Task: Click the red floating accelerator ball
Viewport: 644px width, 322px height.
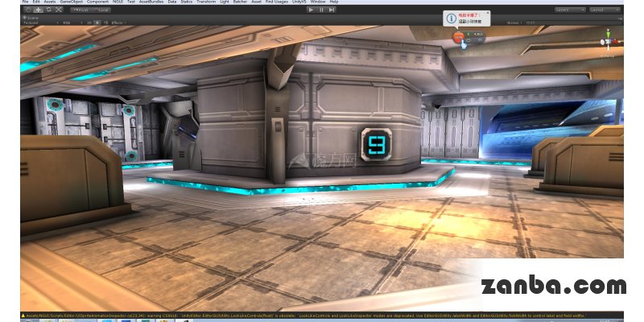Action: 458,37
